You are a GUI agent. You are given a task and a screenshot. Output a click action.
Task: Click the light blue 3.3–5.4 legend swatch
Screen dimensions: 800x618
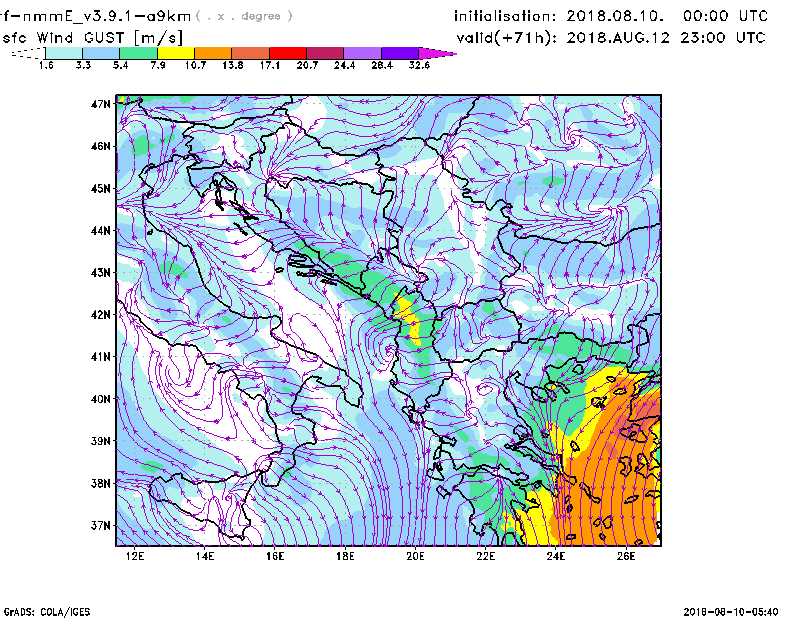pos(101,53)
